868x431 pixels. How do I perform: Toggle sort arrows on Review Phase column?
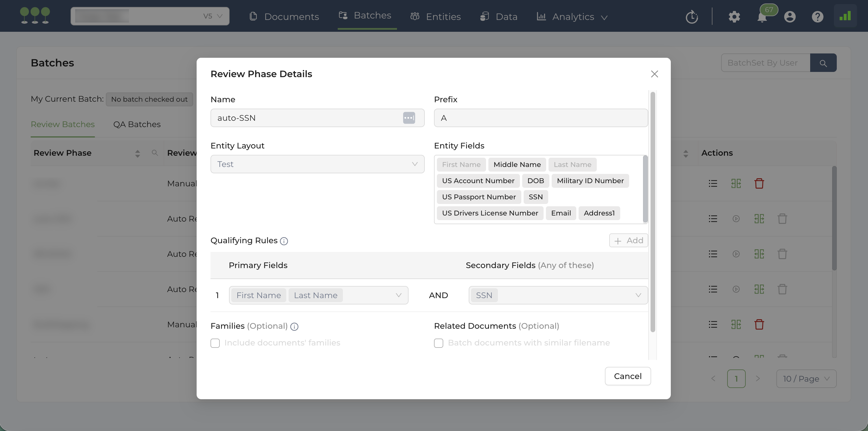pos(137,154)
